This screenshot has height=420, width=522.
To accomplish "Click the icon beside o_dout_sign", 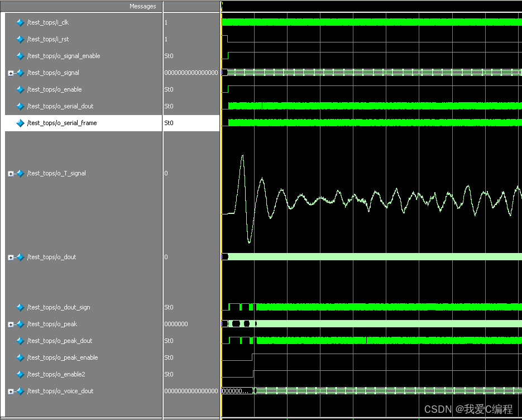I will point(20,308).
